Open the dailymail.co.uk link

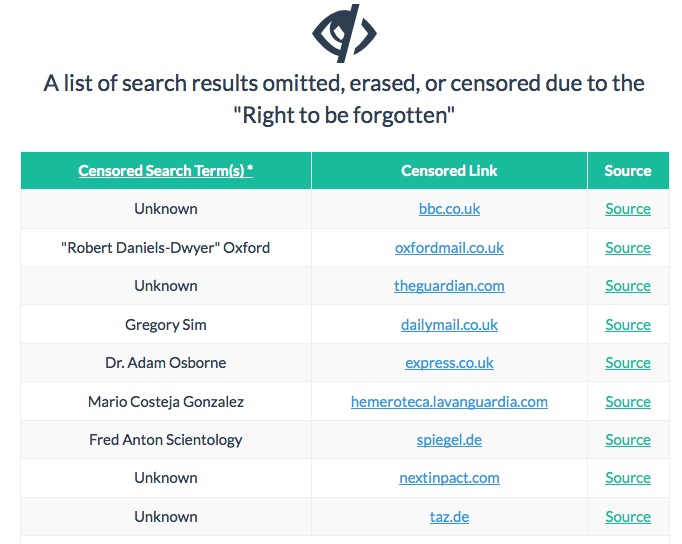pyautogui.click(x=449, y=325)
